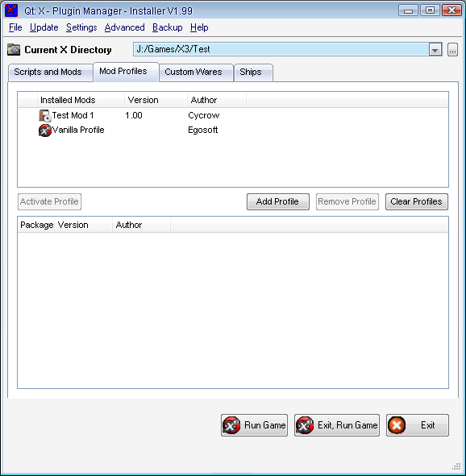Select the Vanilla Profile row text

point(78,130)
